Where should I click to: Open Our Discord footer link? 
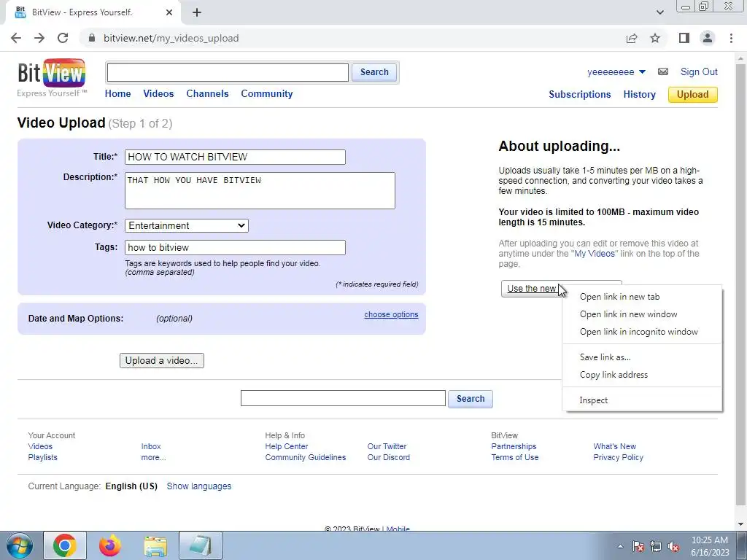click(x=388, y=457)
